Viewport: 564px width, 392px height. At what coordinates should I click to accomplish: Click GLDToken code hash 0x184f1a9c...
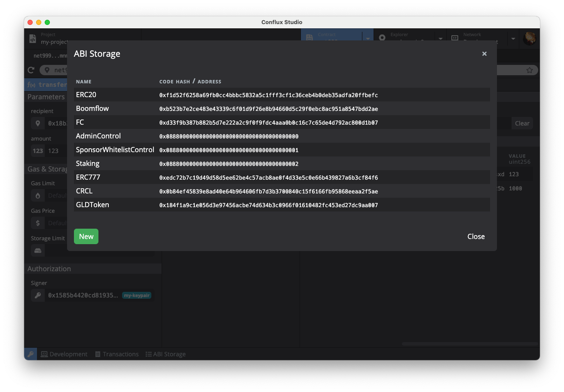(269, 205)
